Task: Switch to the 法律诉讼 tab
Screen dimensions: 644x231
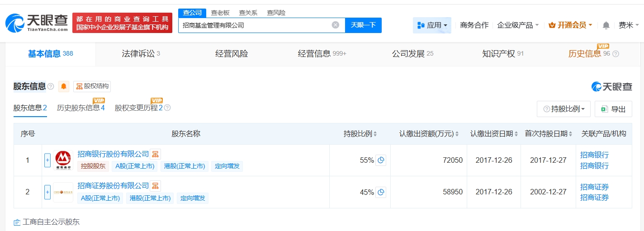Action: (x=141, y=54)
